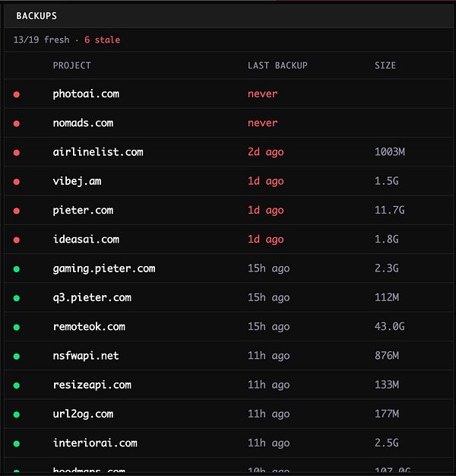Select the resizeapi.com project name
Viewport: 456px width, 476px height.
tap(92, 385)
